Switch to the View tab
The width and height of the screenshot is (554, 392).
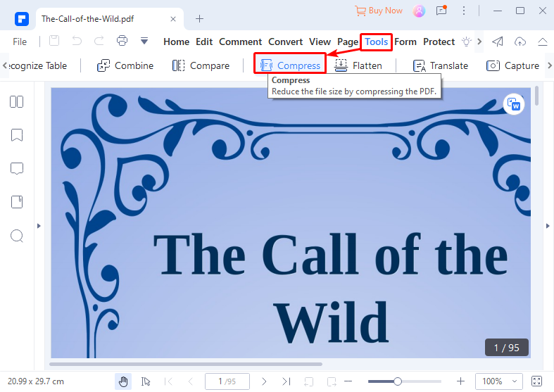click(x=320, y=42)
